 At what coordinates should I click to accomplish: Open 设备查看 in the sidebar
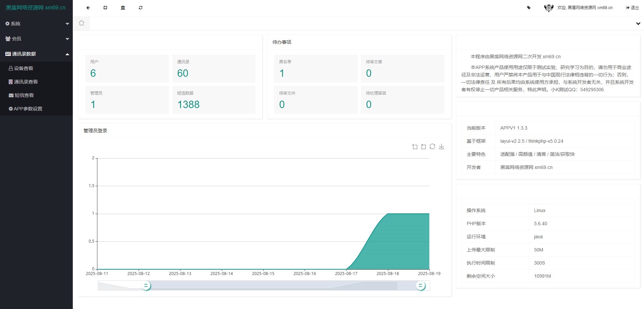[x=24, y=68]
